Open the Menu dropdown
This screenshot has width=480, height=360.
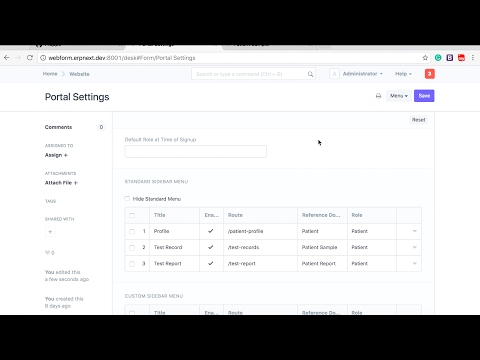coord(399,96)
